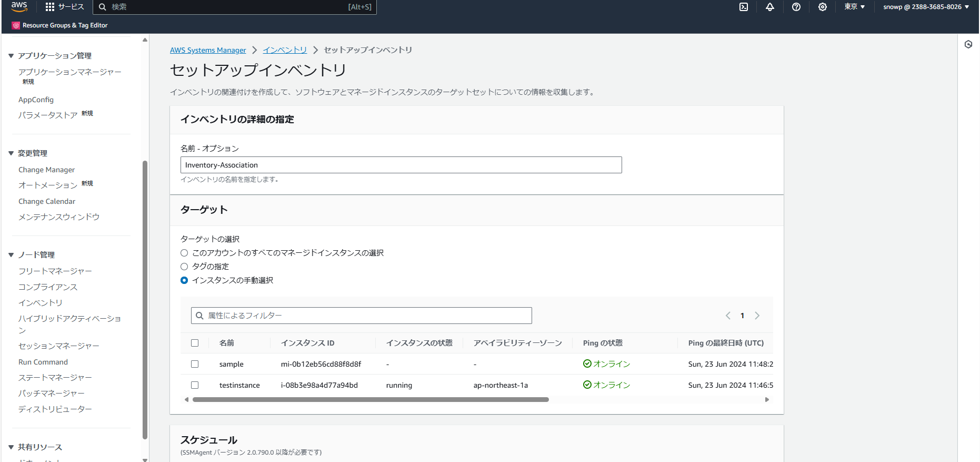
Task: Click the instance ID i-08b3e98a4d77a94bd
Action: pos(319,385)
